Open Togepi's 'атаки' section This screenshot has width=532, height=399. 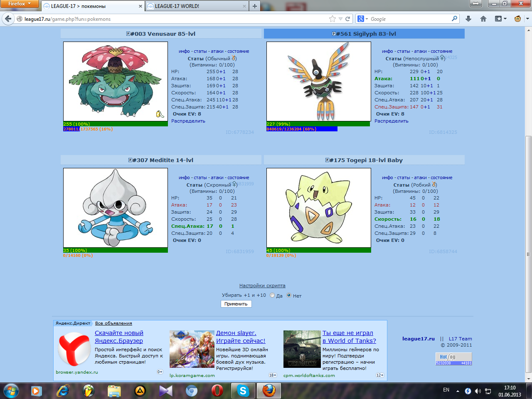420,177
